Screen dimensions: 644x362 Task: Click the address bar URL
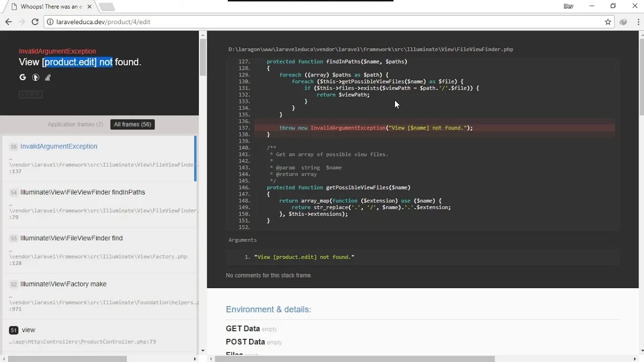point(103,22)
